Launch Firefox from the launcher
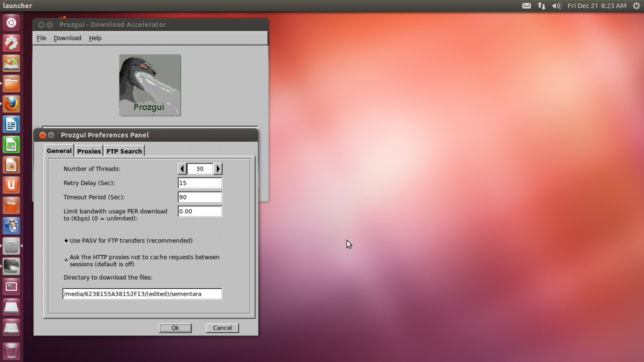Viewport: 644px width, 362px height. 11,104
